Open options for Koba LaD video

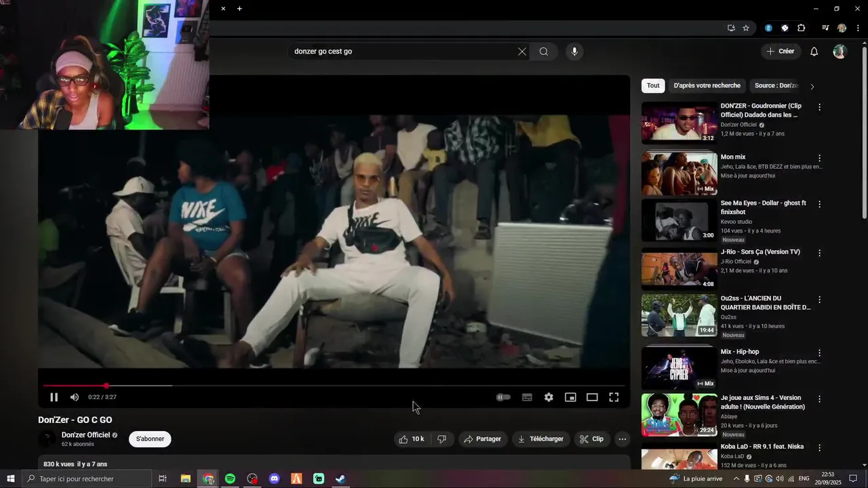click(x=819, y=448)
